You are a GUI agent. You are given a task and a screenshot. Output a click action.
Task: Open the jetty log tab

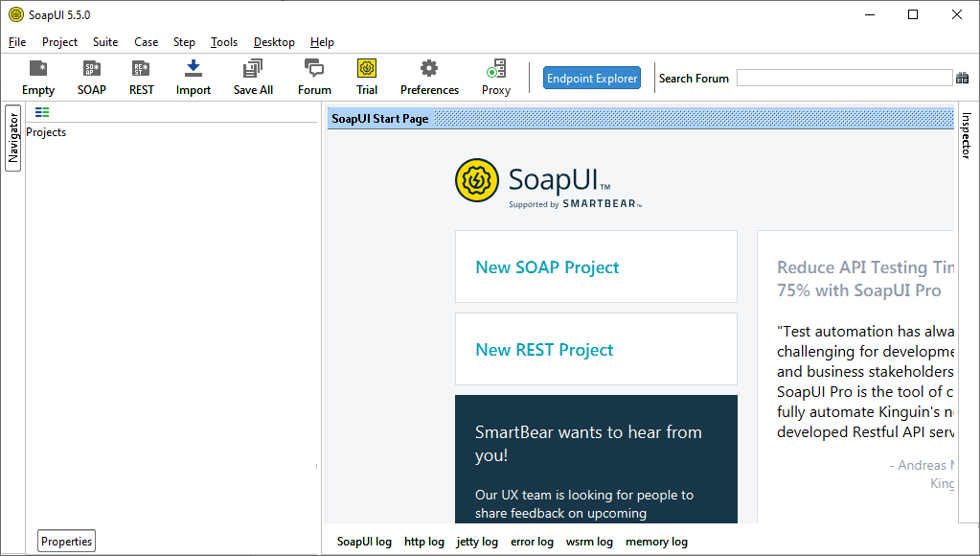point(477,542)
